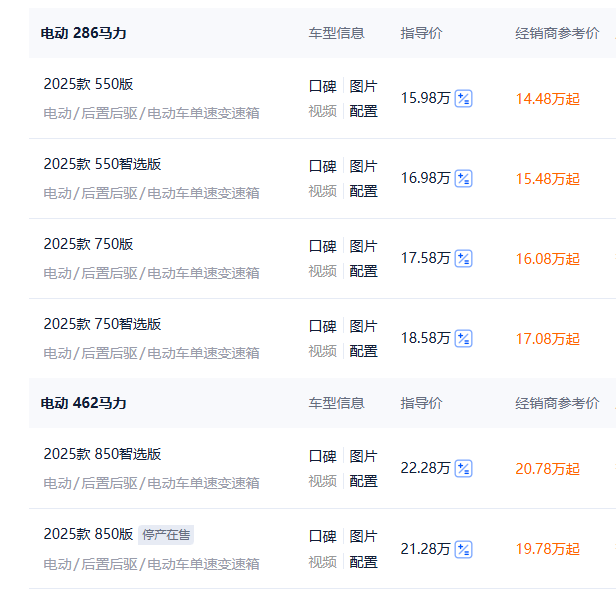Click the 停产在售 tag on 850版

(166, 534)
